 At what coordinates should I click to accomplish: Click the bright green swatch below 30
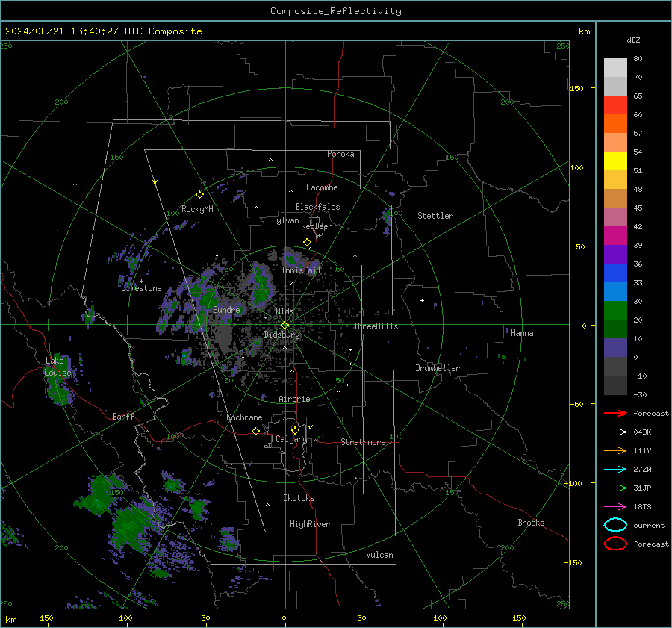click(615, 311)
